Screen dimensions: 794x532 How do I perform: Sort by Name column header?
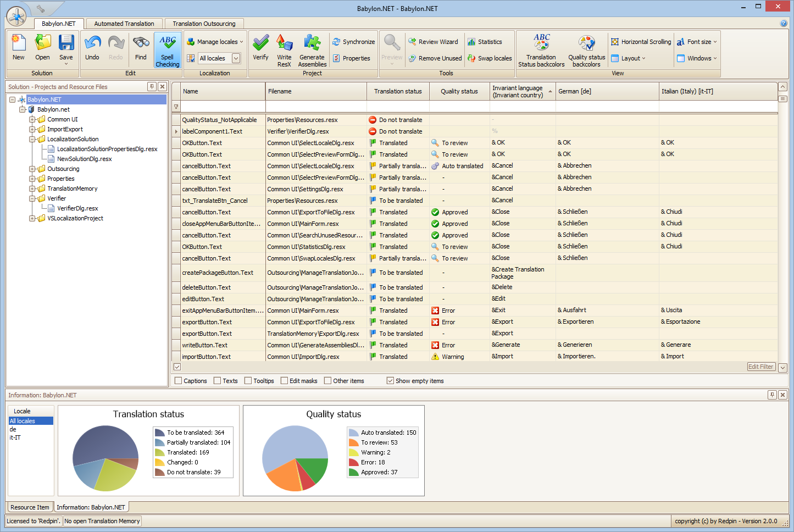(223, 91)
